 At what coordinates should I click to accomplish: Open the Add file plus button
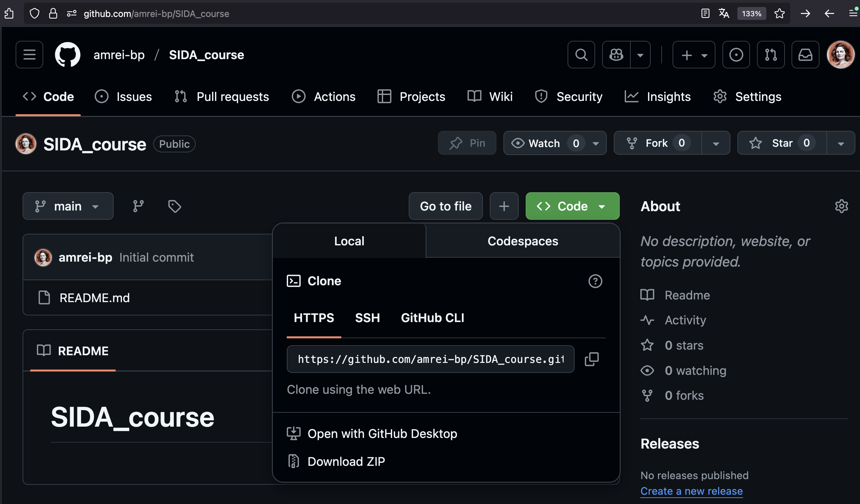point(504,206)
